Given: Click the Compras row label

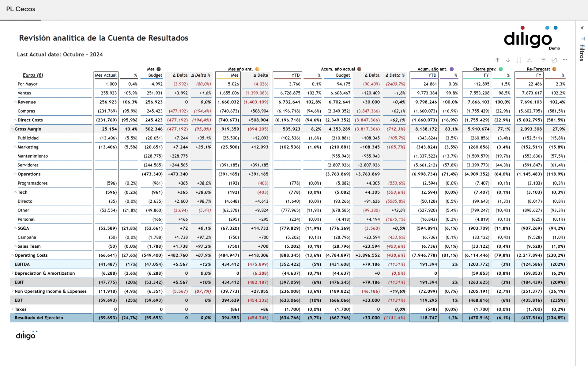Looking at the screenshot, I should (x=26, y=111).
